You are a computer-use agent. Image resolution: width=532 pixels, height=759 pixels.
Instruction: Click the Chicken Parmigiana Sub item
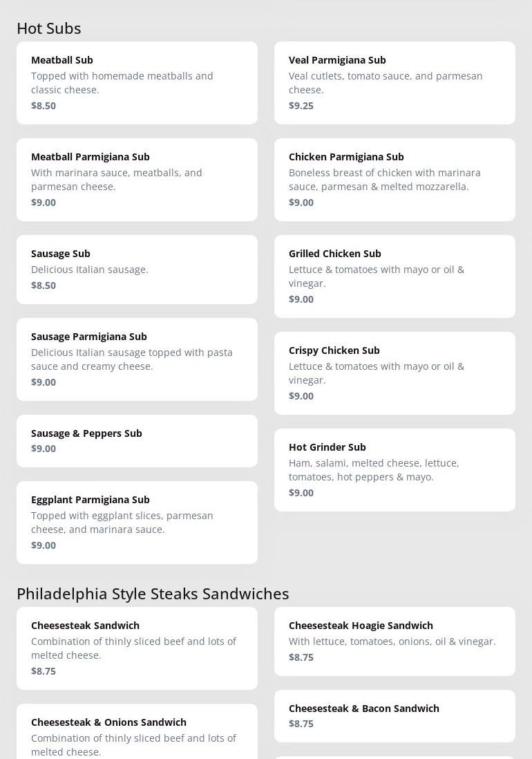point(395,180)
